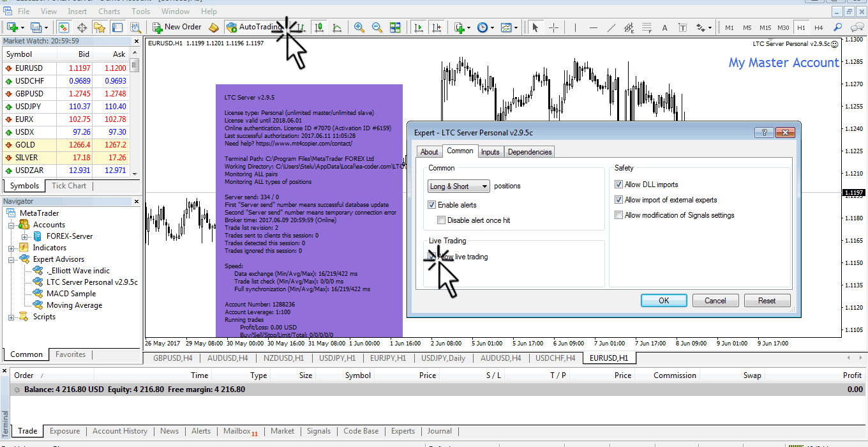868x447 pixels.
Task: Expand the Scripts tree node
Action: click(11, 317)
